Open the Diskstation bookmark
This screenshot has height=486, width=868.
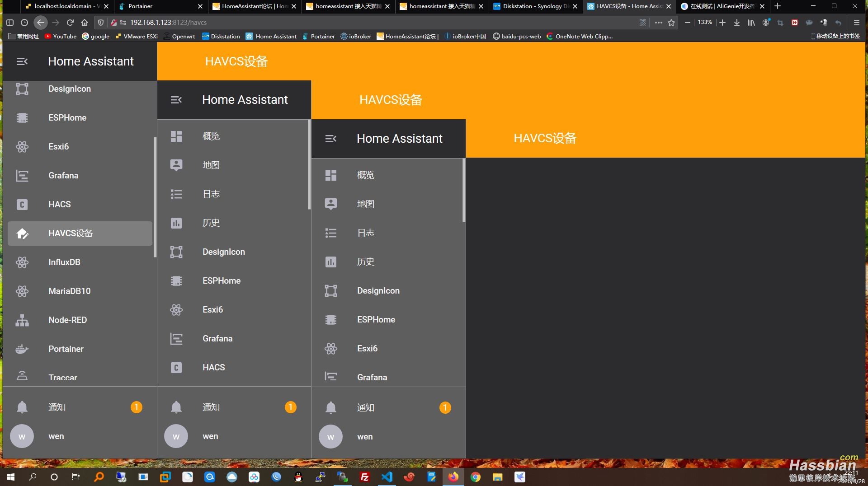tap(221, 36)
